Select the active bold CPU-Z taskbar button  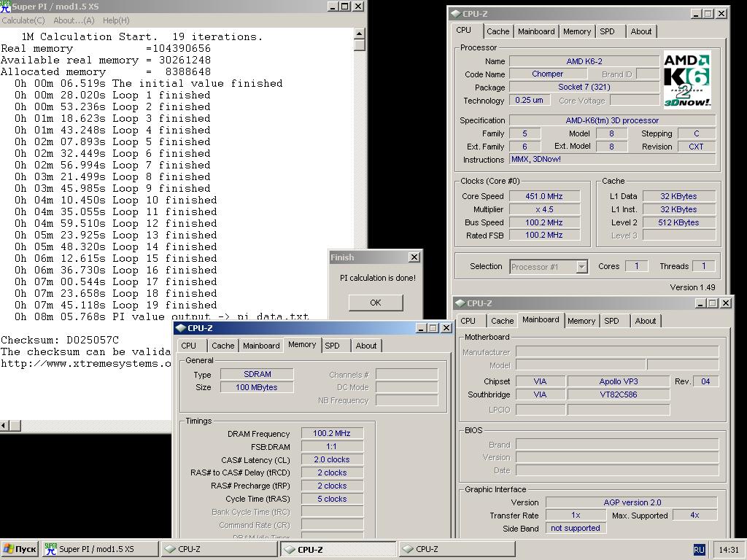click(x=338, y=549)
